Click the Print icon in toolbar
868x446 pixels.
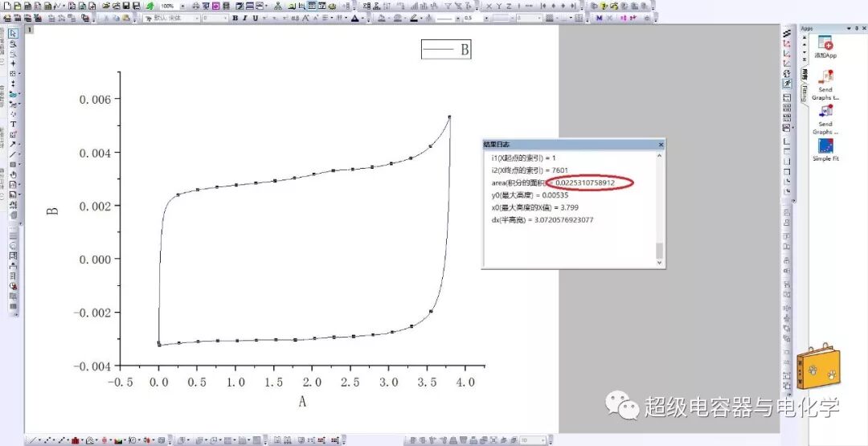[x=194, y=6]
